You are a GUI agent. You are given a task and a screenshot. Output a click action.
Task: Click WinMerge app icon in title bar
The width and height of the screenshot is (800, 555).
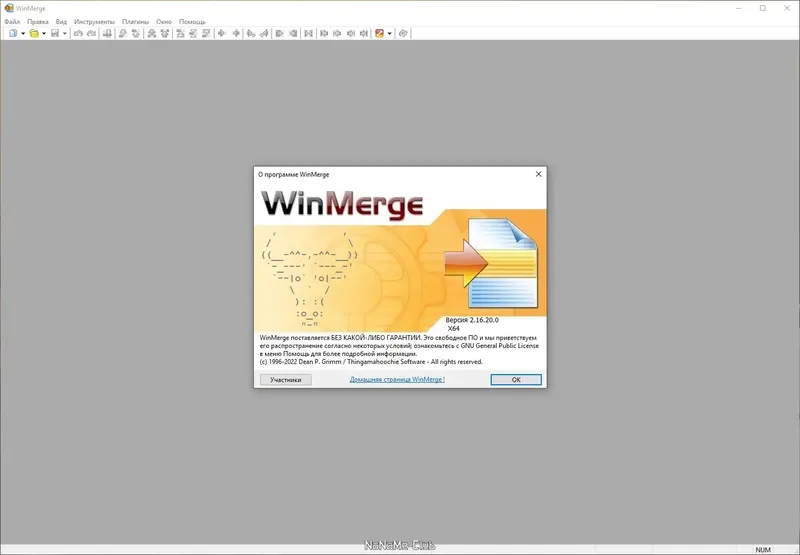(x=9, y=8)
